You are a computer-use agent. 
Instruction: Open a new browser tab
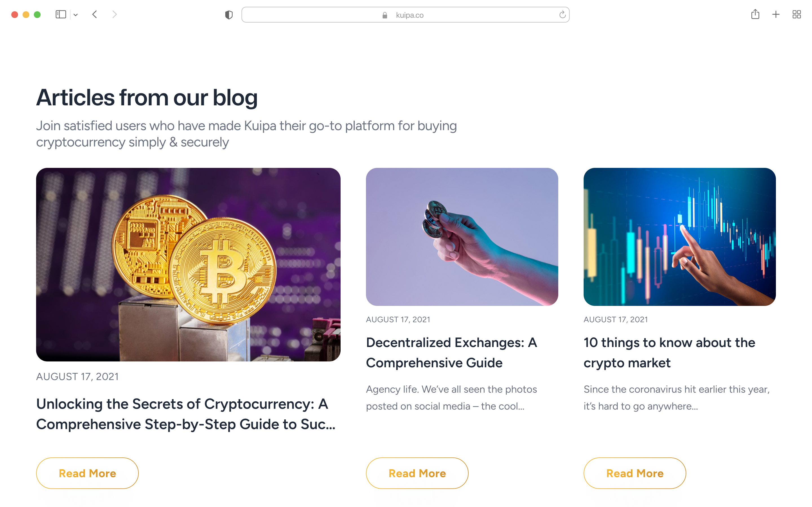(x=776, y=14)
